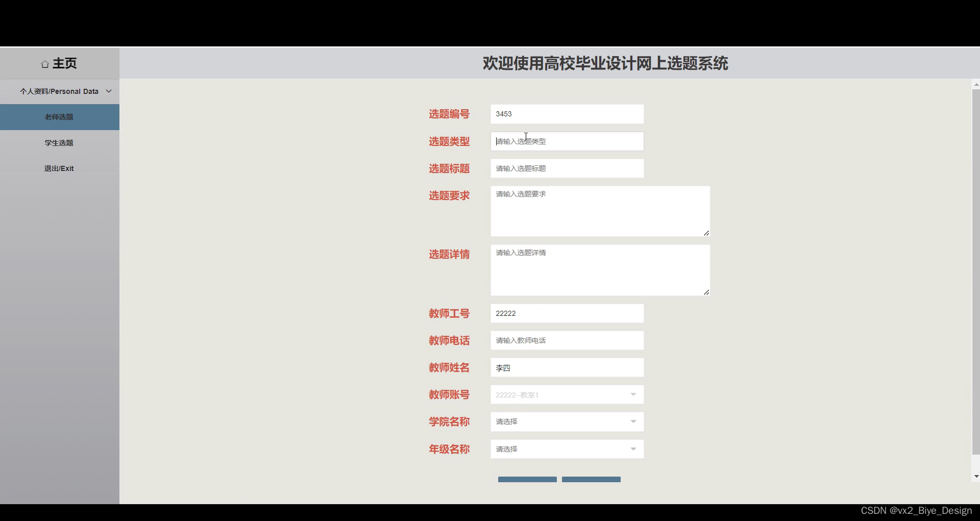Click the 教师姓名 field showing 李四
The image size is (980, 521).
pos(567,367)
